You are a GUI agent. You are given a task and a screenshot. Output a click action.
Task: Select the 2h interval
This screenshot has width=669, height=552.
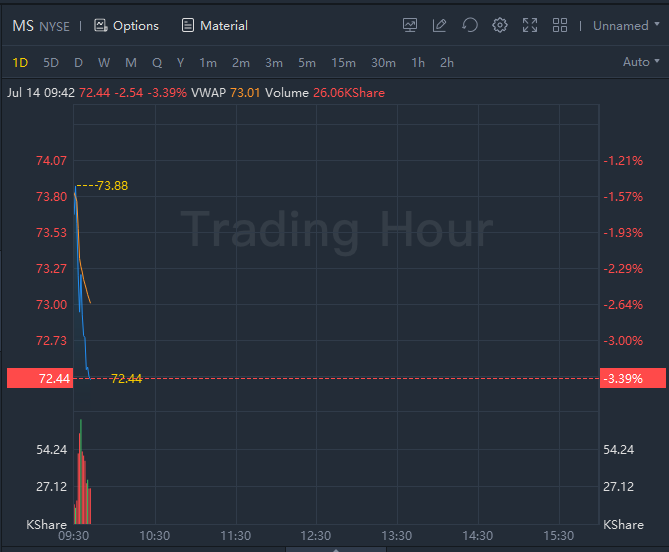click(x=447, y=63)
